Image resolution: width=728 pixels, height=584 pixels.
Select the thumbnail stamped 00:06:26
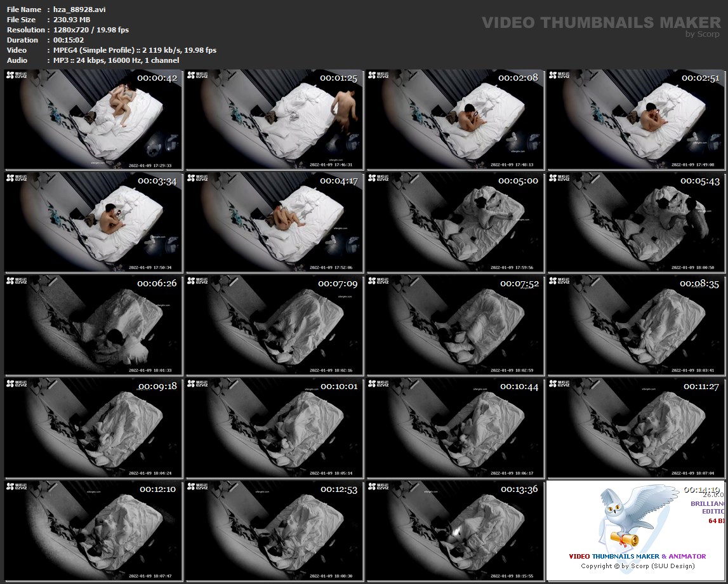[93, 326]
